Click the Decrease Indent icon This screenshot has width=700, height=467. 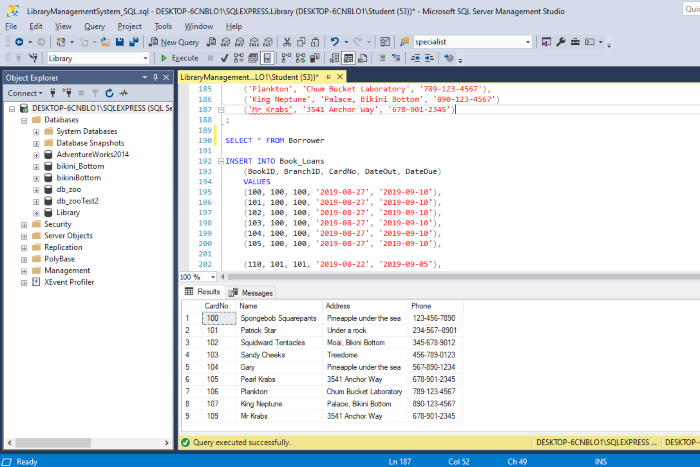415,58
